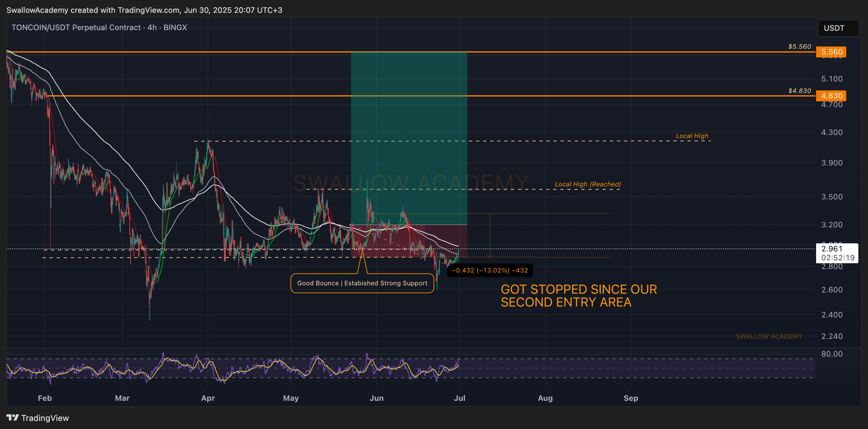Click the 'GOT STOPPED SINCE OUR SECOND ENTRY AREA' note
The width and height of the screenshot is (868, 429).
tap(578, 295)
